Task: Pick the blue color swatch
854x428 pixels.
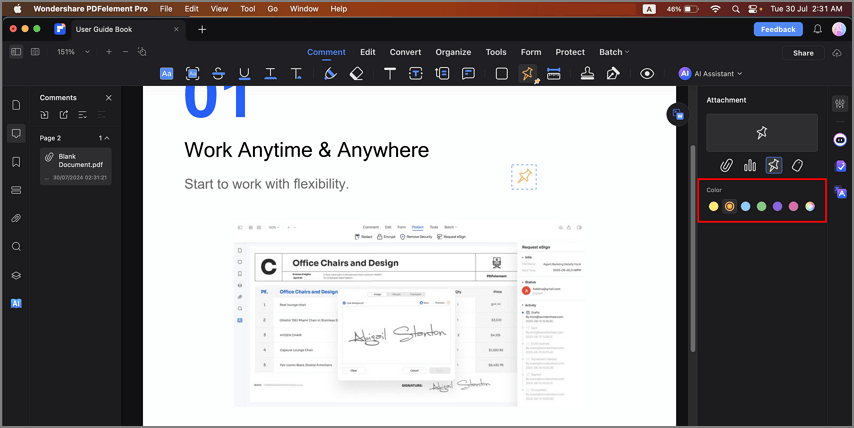Action: click(x=746, y=206)
